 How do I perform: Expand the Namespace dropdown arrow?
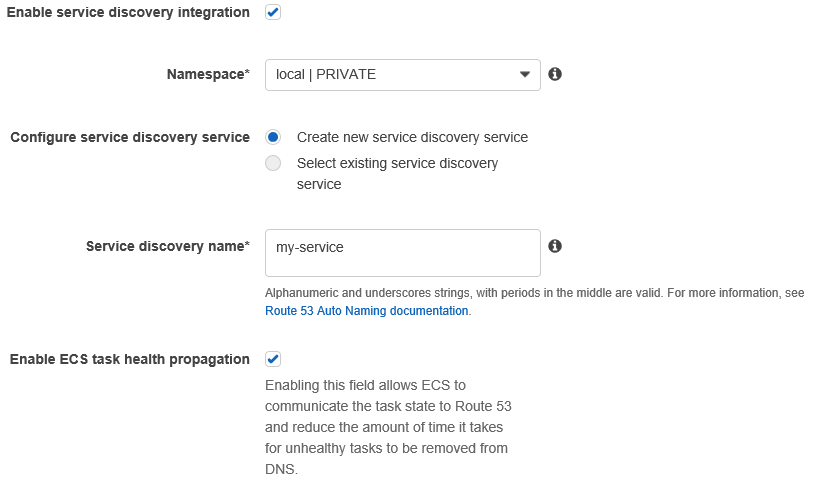coord(525,75)
